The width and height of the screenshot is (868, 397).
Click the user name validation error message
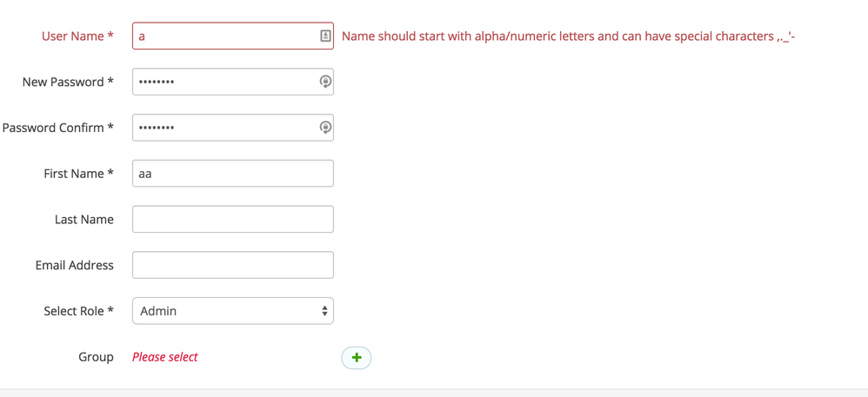pyautogui.click(x=568, y=36)
